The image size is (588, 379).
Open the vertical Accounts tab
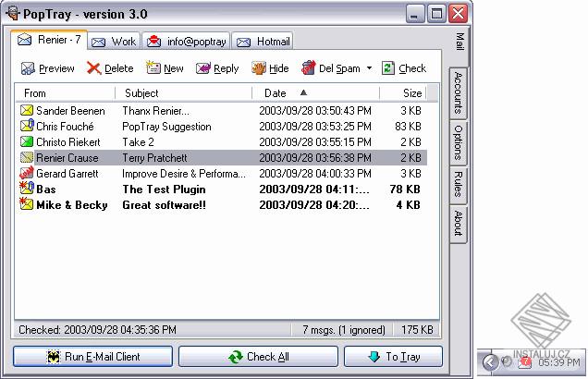point(459,92)
